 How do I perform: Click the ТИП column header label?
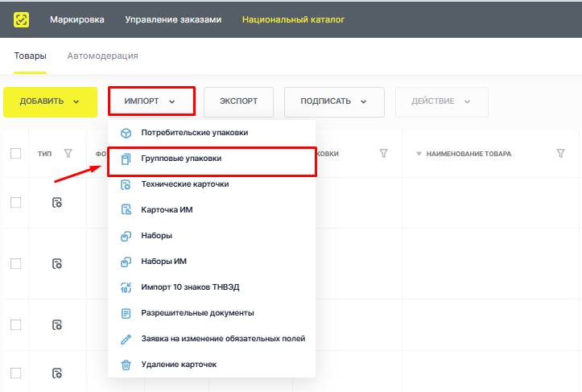coord(44,154)
